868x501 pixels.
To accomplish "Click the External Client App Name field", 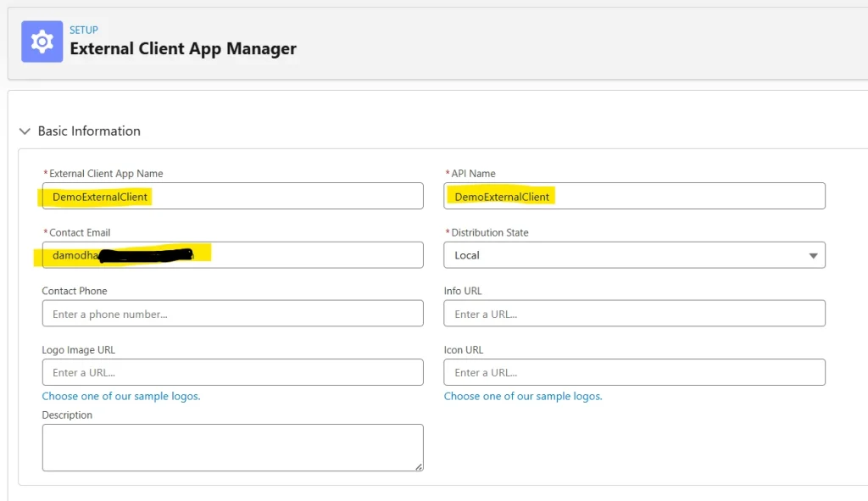I will (232, 196).
